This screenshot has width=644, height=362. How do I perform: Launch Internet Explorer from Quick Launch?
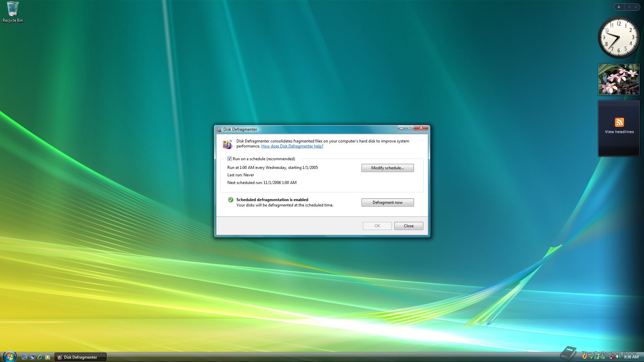coord(40,357)
